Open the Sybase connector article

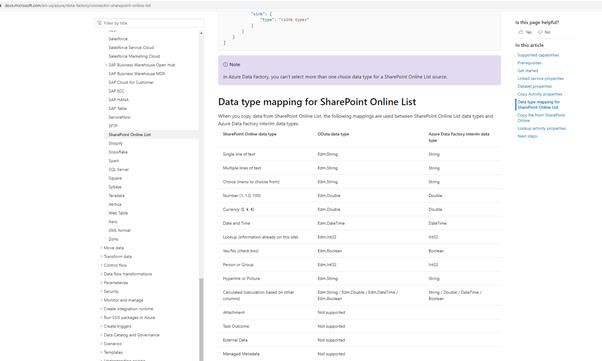click(115, 187)
